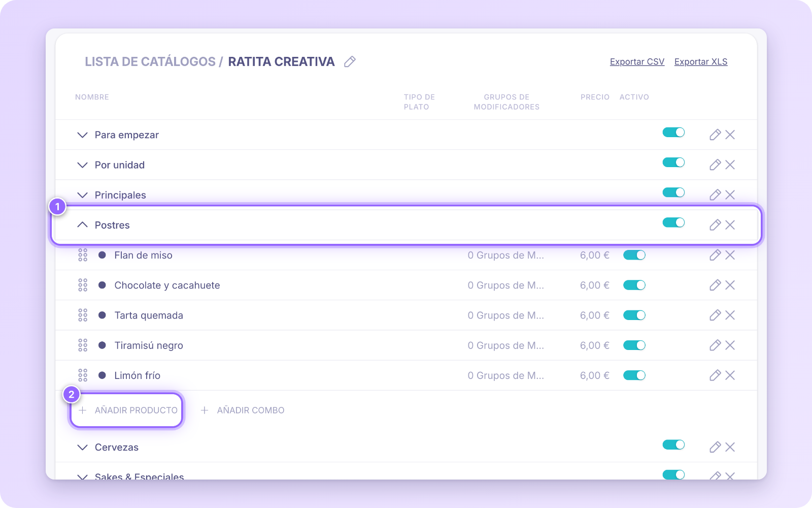Expand the Principales category
Viewport: 812px width, 508px height.
pyautogui.click(x=82, y=195)
